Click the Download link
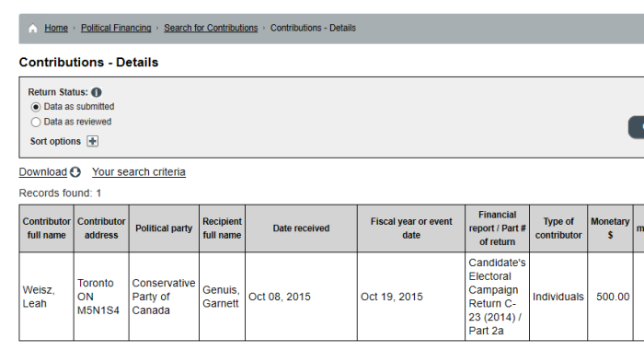The image size is (644, 351). pyautogui.click(x=42, y=172)
